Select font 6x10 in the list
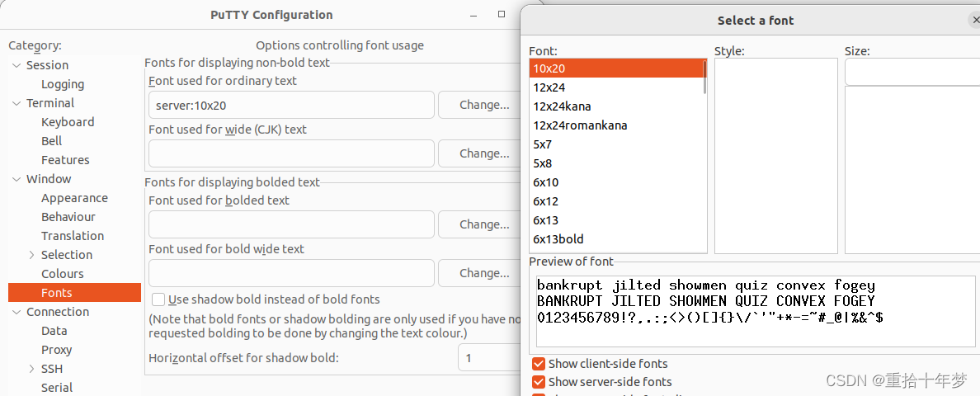This screenshot has width=980, height=396. click(616, 182)
